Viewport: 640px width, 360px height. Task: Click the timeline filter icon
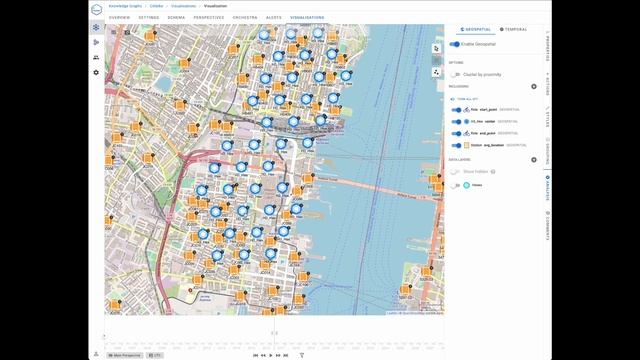tap(302, 356)
